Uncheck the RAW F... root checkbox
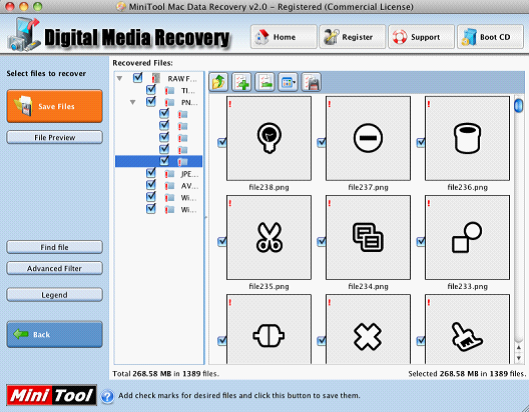 point(137,78)
